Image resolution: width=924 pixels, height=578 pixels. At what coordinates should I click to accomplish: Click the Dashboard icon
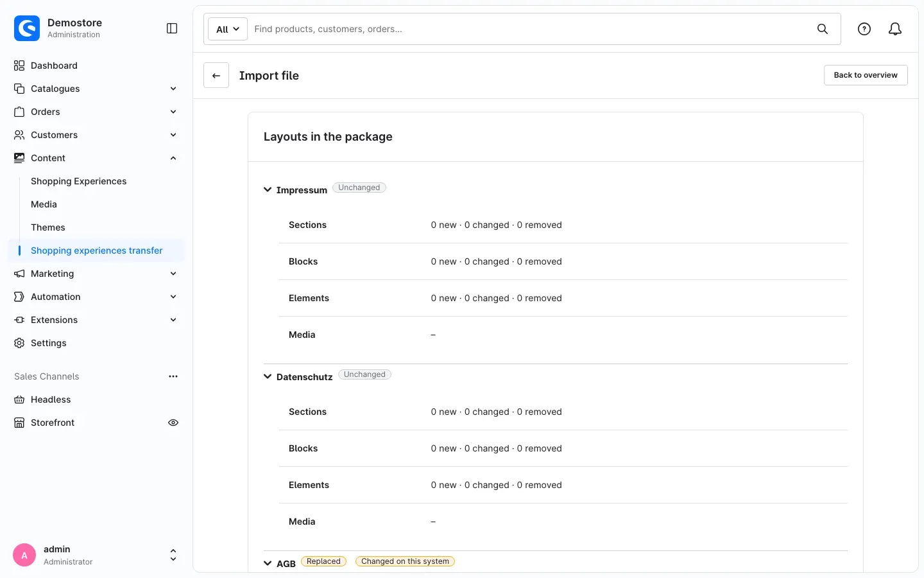(19, 66)
